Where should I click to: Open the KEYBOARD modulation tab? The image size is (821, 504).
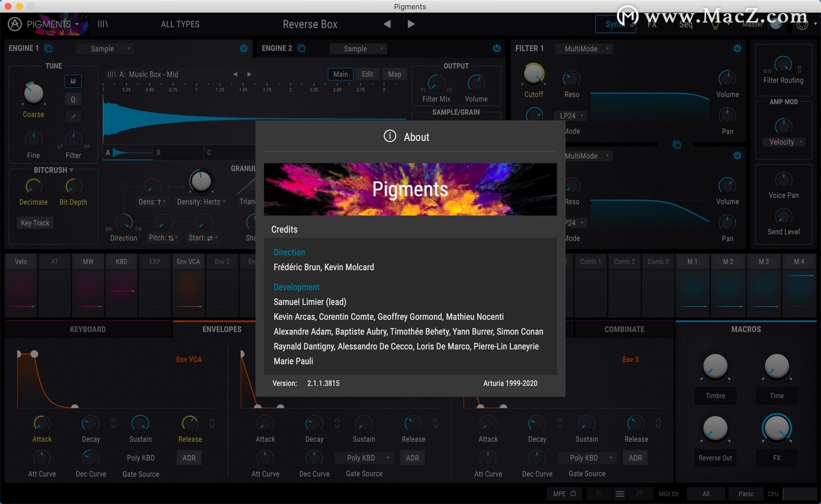[88, 330]
